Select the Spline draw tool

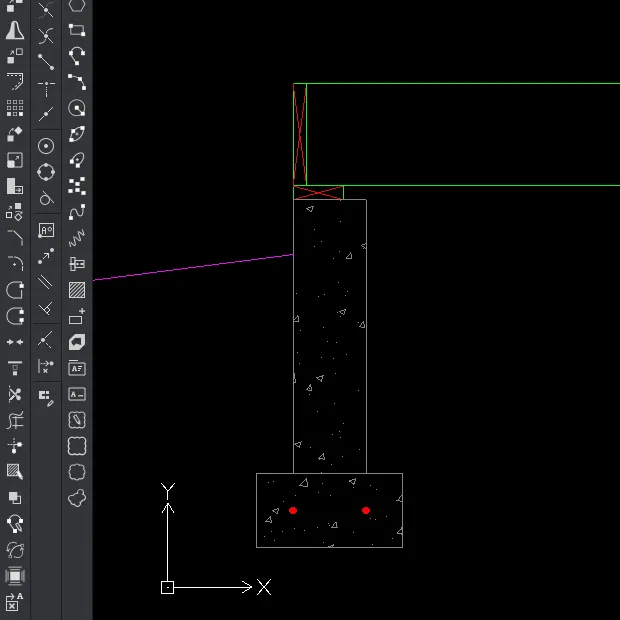point(77,212)
